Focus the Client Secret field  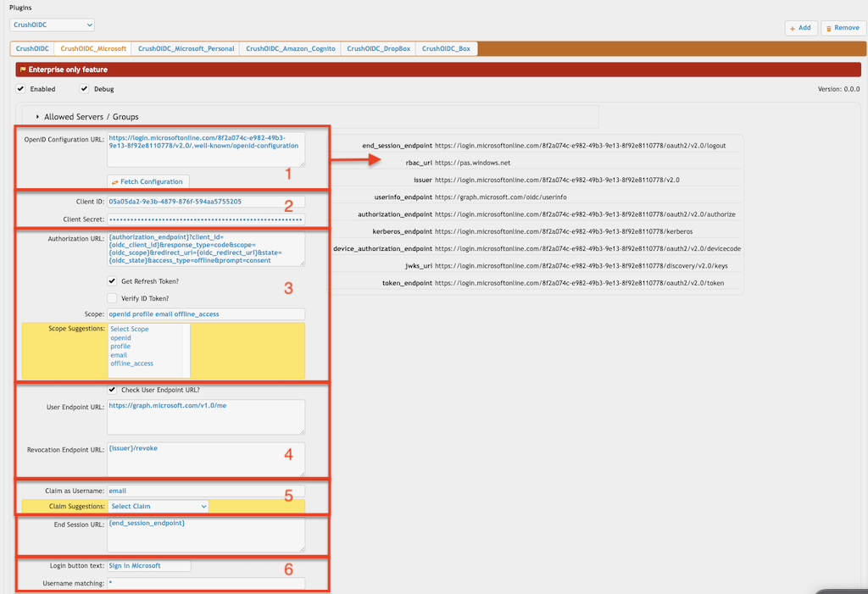206,219
